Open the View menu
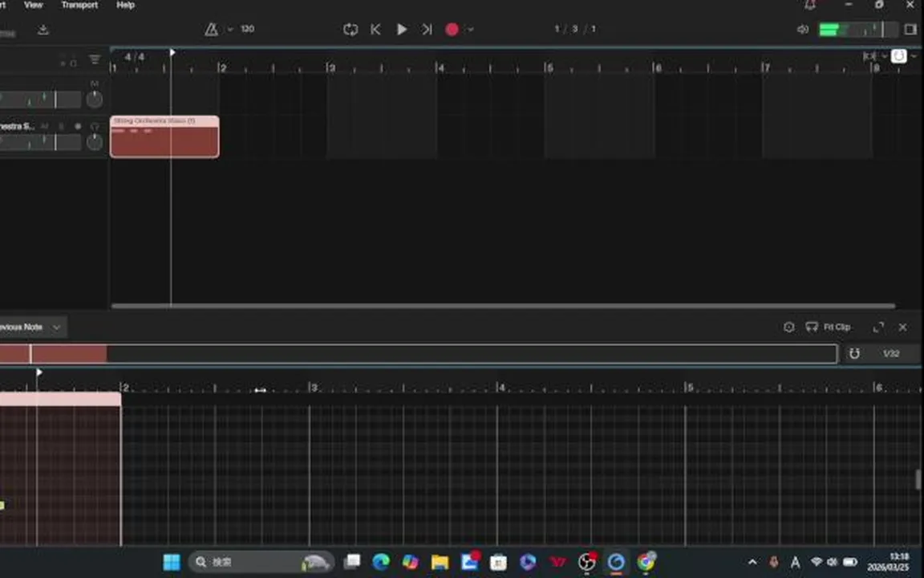The height and width of the screenshot is (578, 924). (33, 5)
